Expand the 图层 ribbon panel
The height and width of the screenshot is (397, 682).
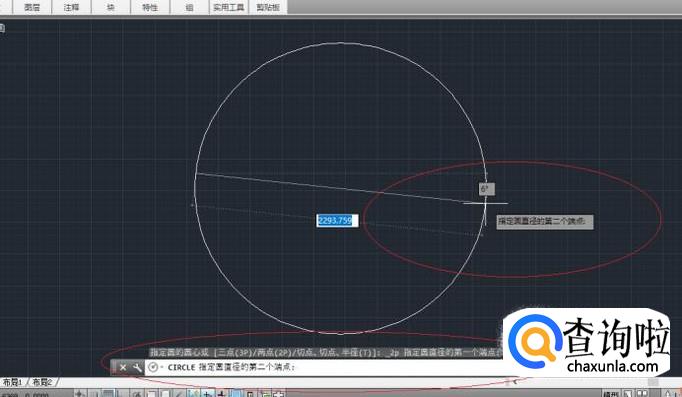[x=32, y=7]
